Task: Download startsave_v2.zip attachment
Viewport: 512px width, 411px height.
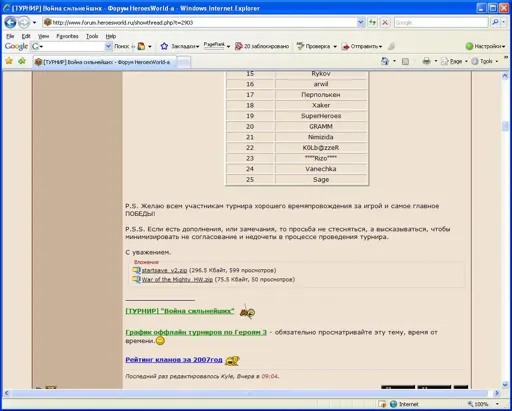Action: (x=164, y=270)
